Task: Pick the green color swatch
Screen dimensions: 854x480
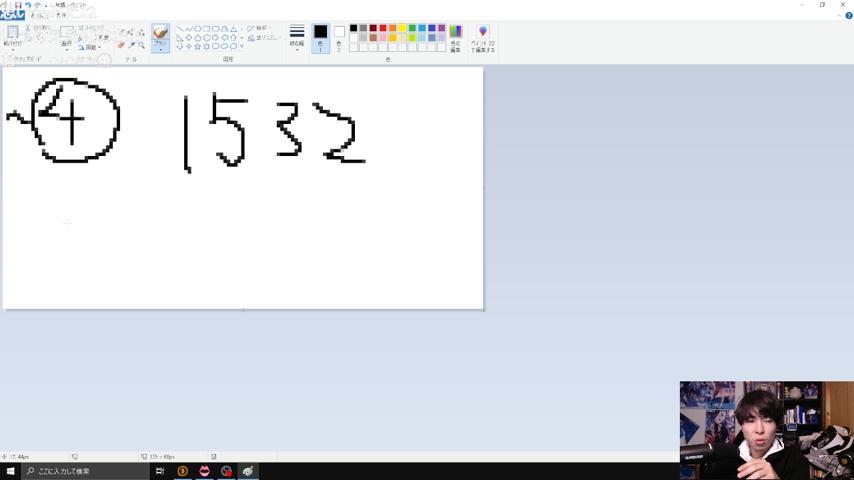Action: coord(412,28)
